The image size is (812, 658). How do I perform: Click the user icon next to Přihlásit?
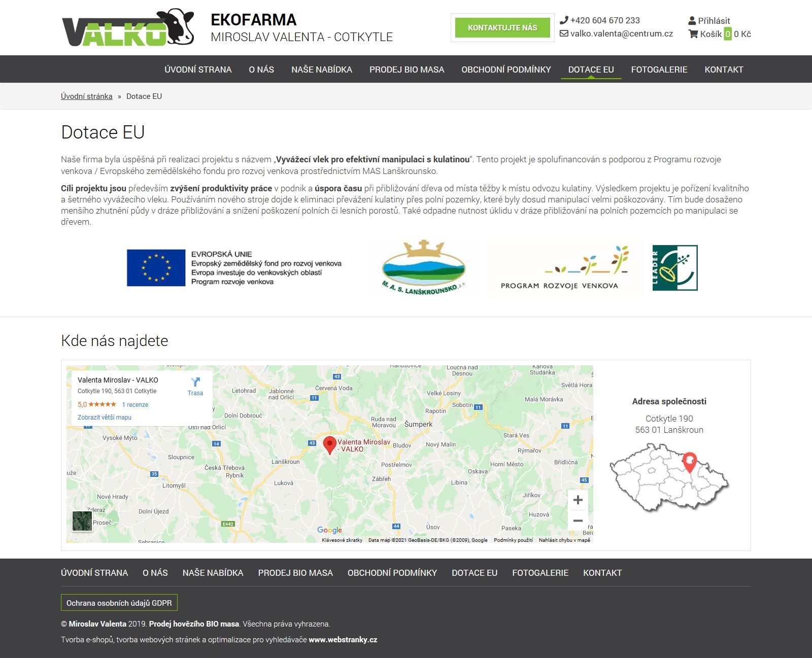(x=692, y=21)
